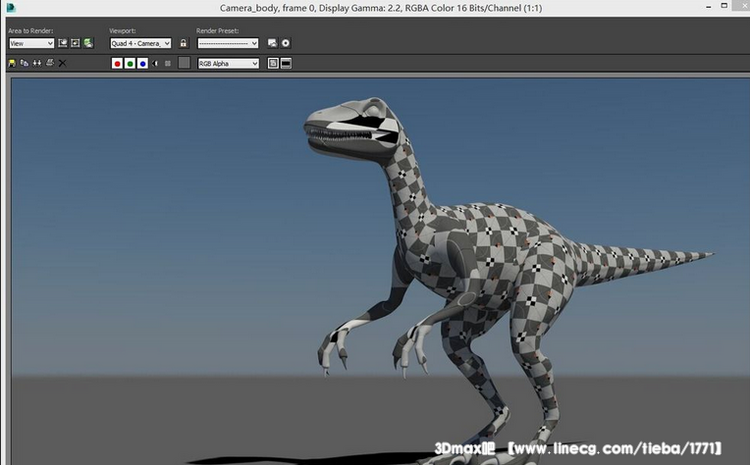Click the gray color swatch

click(184, 63)
